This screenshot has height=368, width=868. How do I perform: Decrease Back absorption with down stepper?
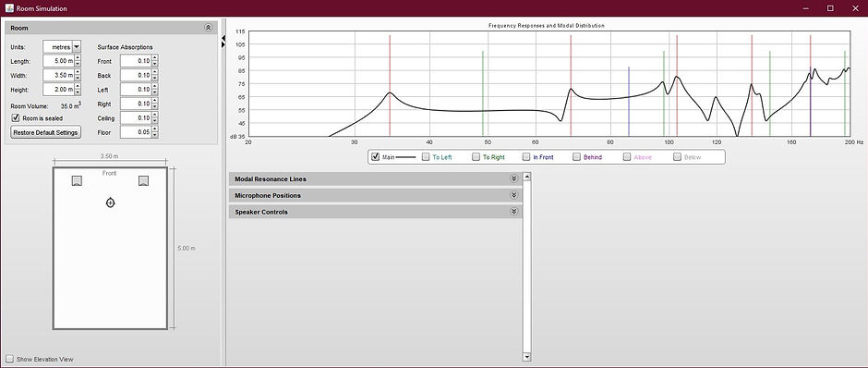point(154,79)
